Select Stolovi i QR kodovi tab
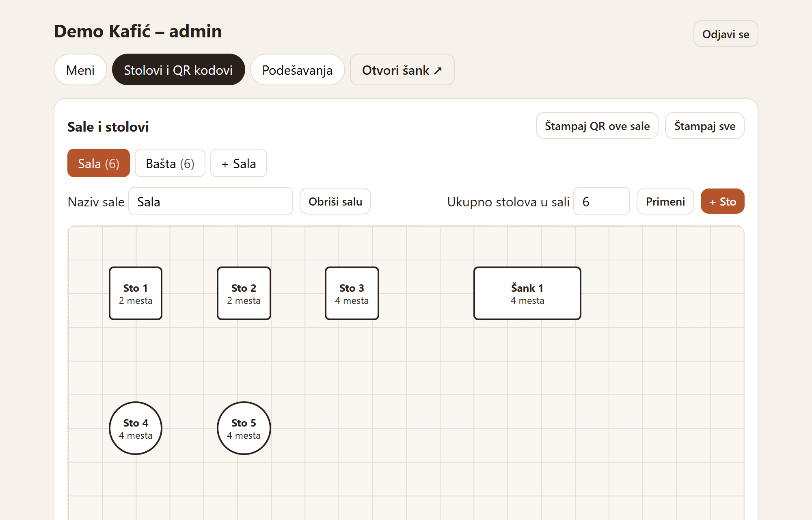The width and height of the screenshot is (812, 520). point(178,70)
